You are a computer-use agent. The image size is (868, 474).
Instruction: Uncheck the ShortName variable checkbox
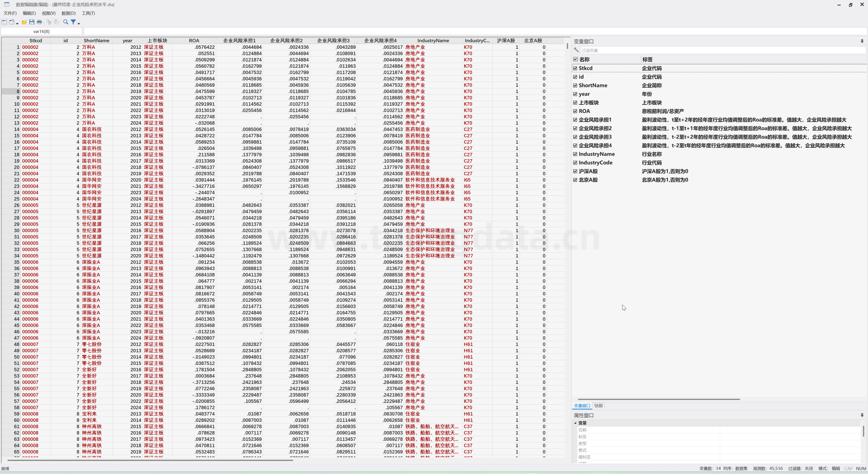pyautogui.click(x=575, y=85)
